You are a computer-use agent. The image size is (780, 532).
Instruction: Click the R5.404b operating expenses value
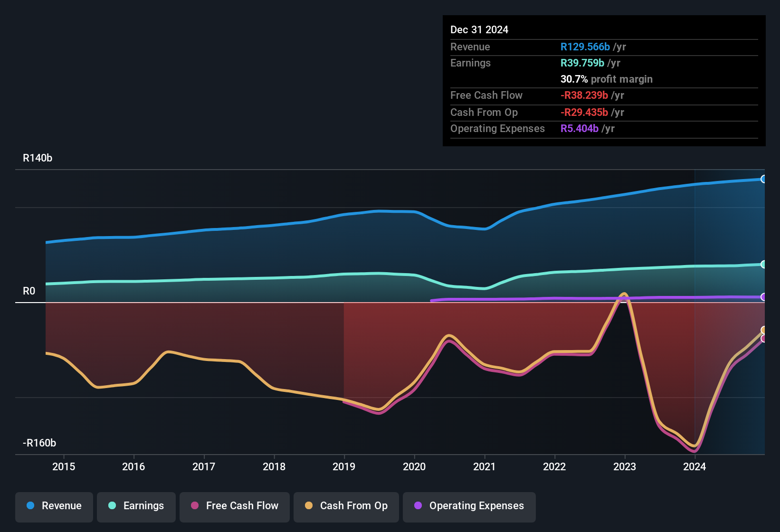click(x=580, y=128)
